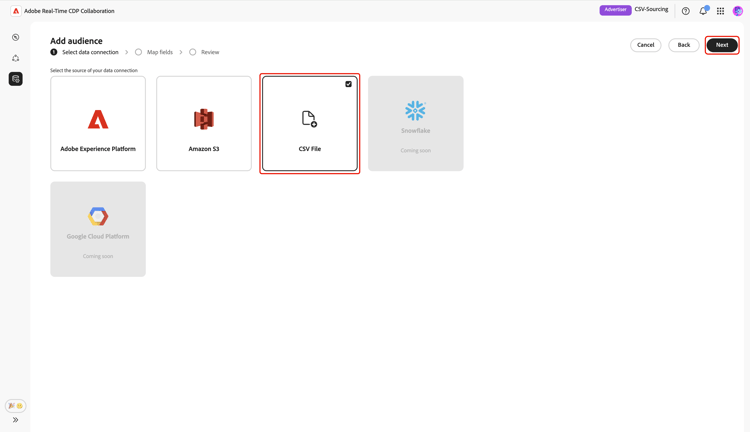This screenshot has height=432, width=750.
Task: Click the Review step
Action: point(204,52)
